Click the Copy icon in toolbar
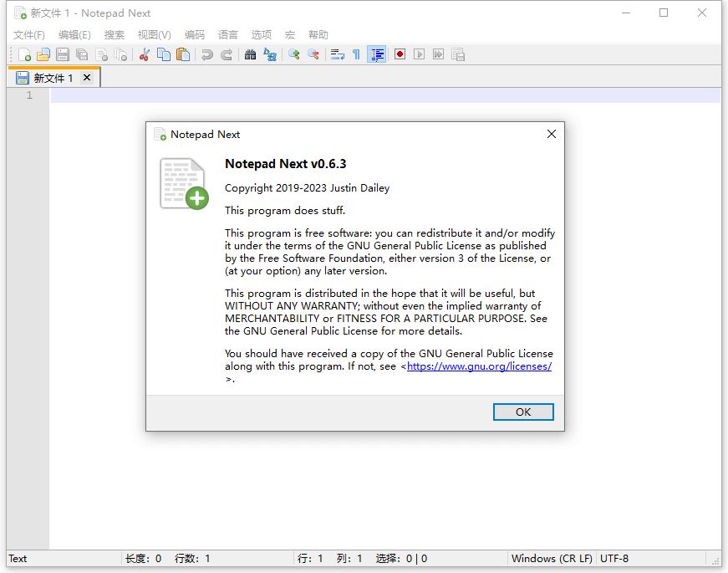 point(164,55)
